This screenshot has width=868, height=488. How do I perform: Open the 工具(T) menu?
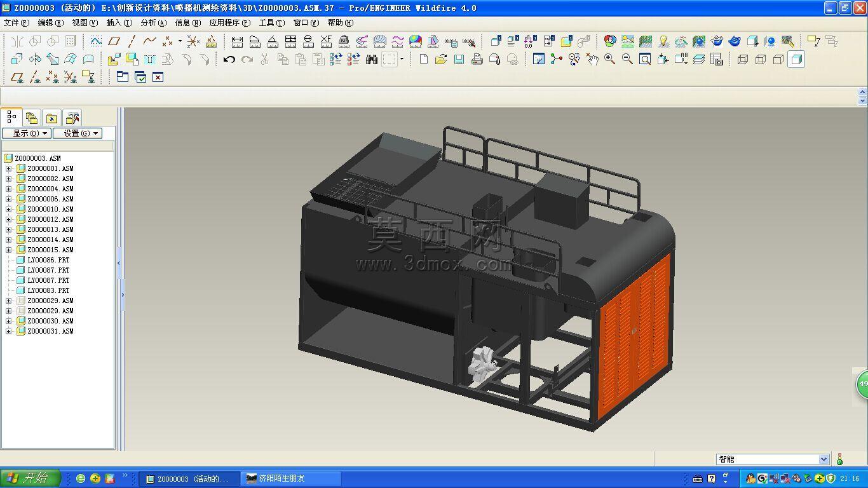coord(271,23)
